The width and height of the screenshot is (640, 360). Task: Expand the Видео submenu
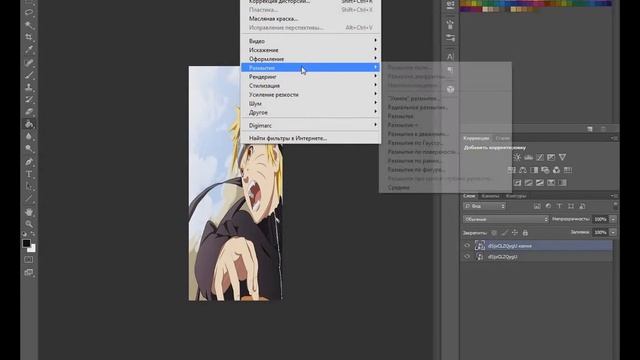tap(311, 41)
